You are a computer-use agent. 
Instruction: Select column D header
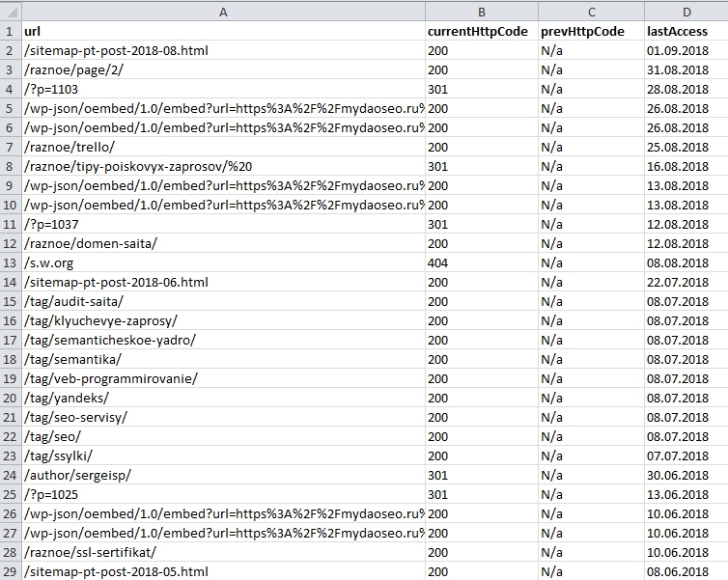(686, 13)
